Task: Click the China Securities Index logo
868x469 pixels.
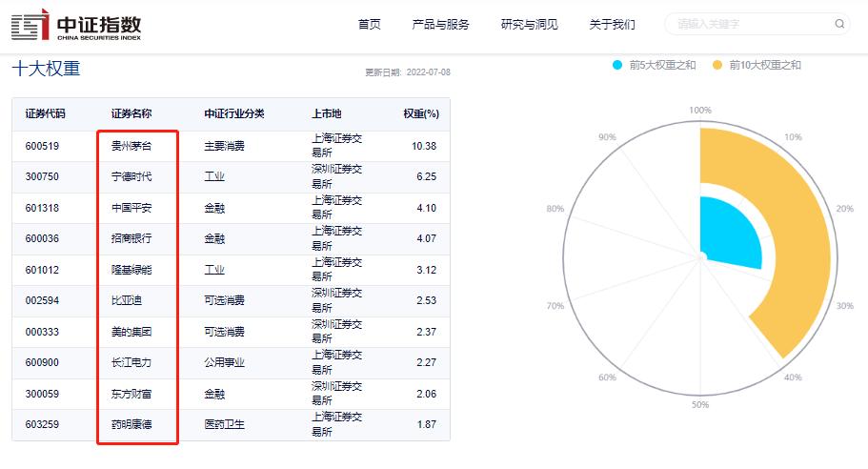Action: coord(76,25)
